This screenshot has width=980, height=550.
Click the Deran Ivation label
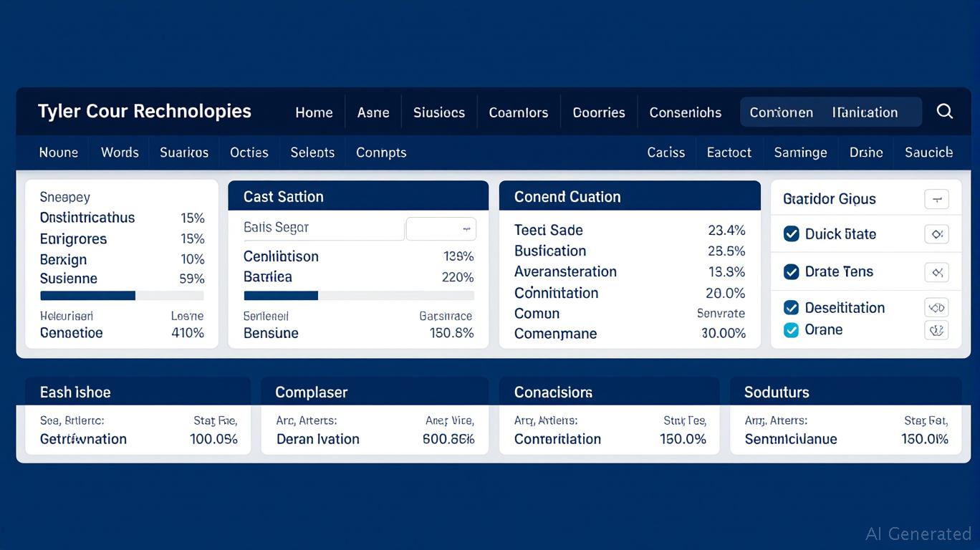click(317, 439)
